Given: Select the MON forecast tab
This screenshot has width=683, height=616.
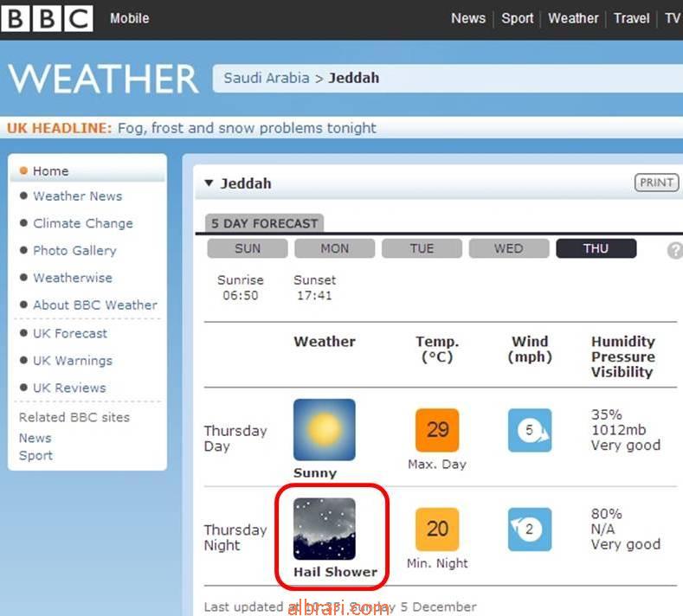Looking at the screenshot, I should click(334, 248).
